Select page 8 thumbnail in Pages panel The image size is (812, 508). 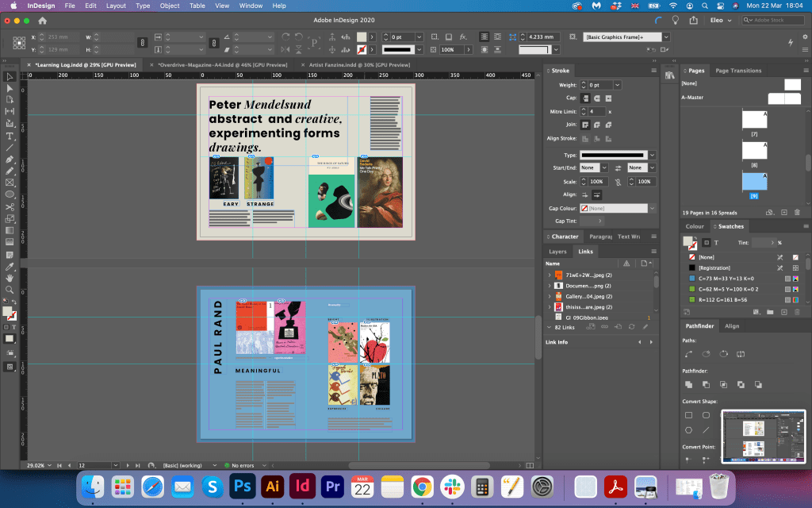[x=755, y=149]
